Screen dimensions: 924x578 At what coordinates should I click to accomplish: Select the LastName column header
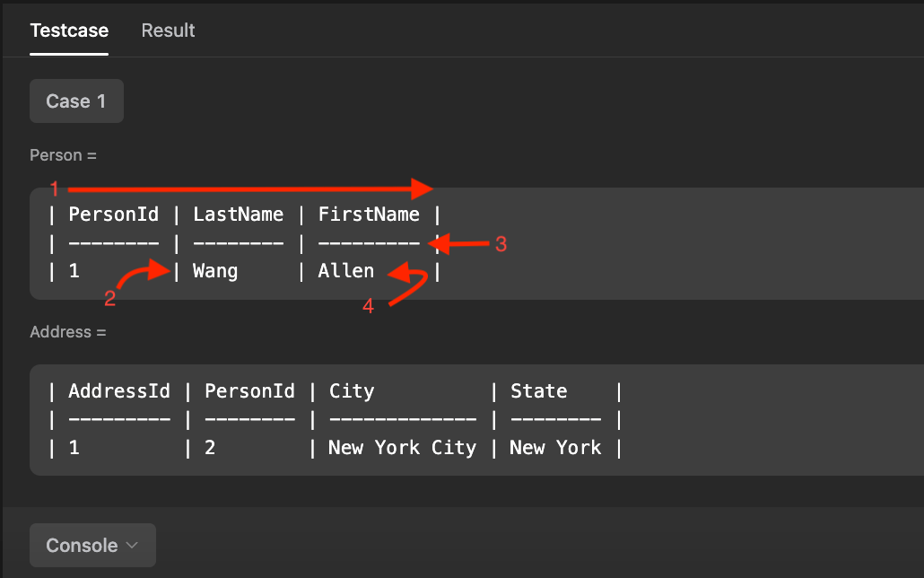(x=238, y=214)
